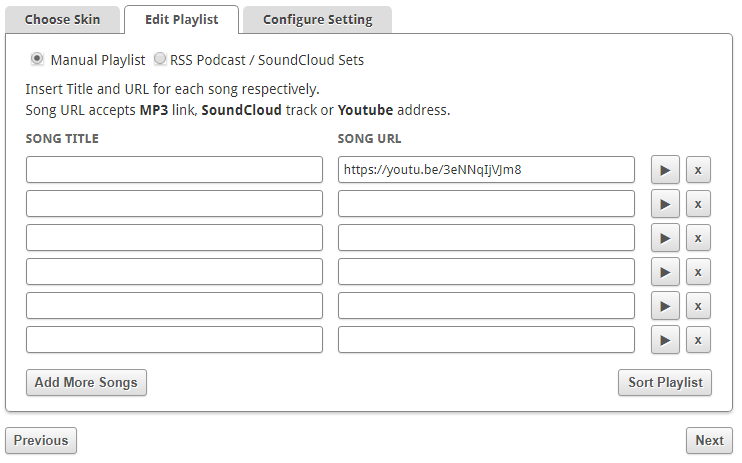Select the Edit Playlist tab
Image resolution: width=742 pixels, height=463 pixels.
181,20
